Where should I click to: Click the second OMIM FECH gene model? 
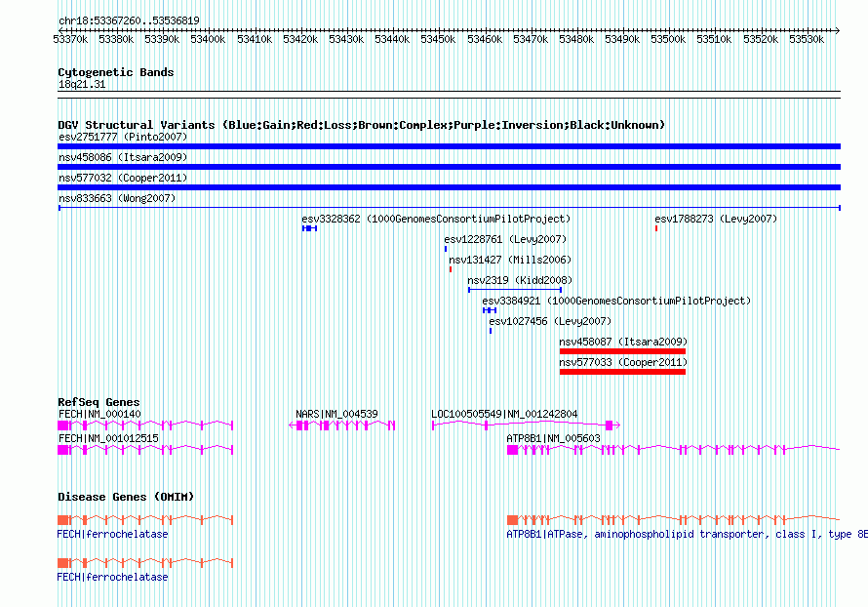[x=145, y=563]
